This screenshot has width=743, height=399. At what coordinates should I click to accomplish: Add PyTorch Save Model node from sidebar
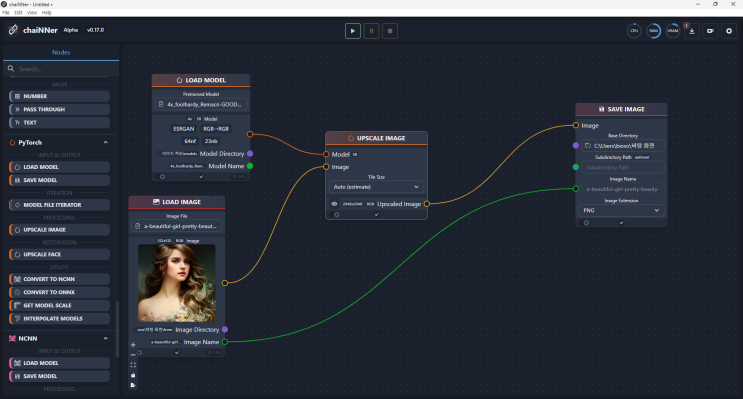(59, 181)
